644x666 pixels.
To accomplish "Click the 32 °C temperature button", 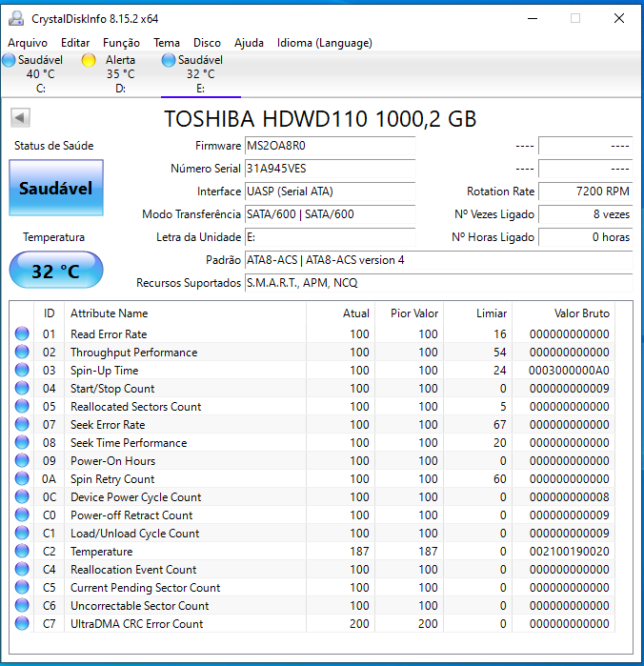I will tap(56, 271).
